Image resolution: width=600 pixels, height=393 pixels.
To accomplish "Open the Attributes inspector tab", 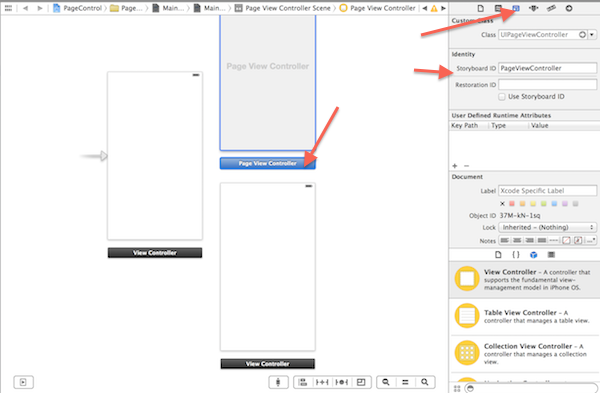I will point(533,8).
